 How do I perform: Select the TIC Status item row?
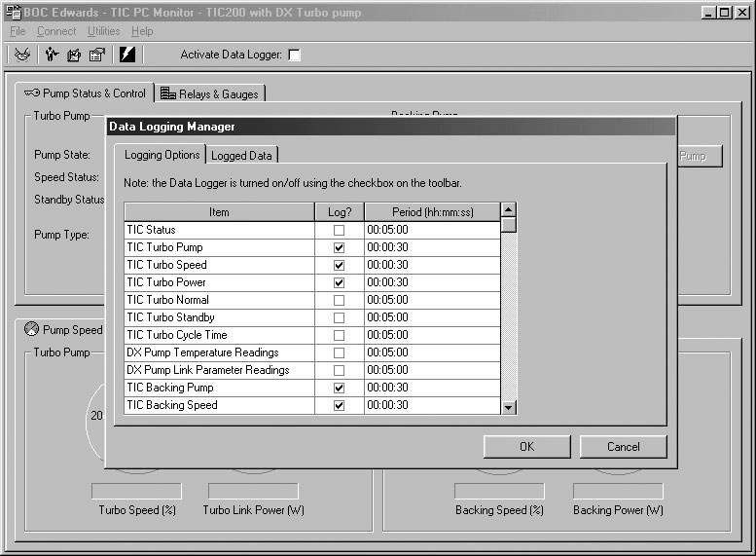219,230
